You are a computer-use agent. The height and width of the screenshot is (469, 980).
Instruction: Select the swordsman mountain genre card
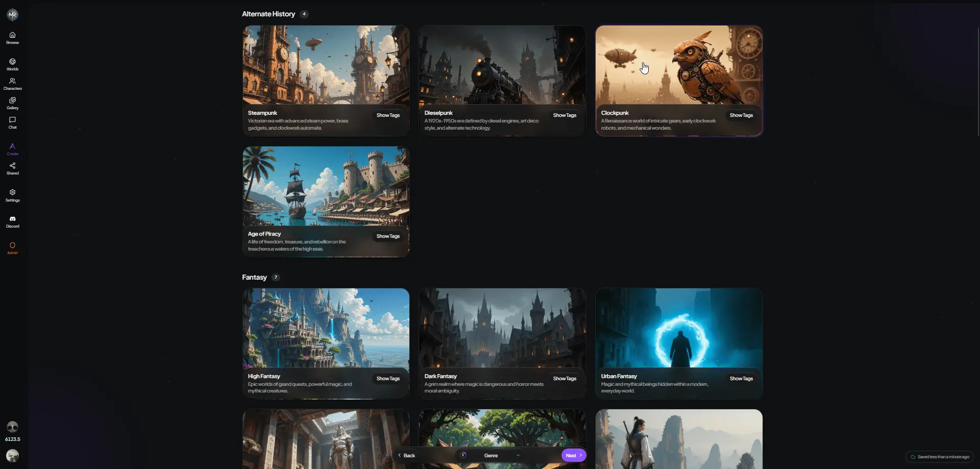point(679,439)
